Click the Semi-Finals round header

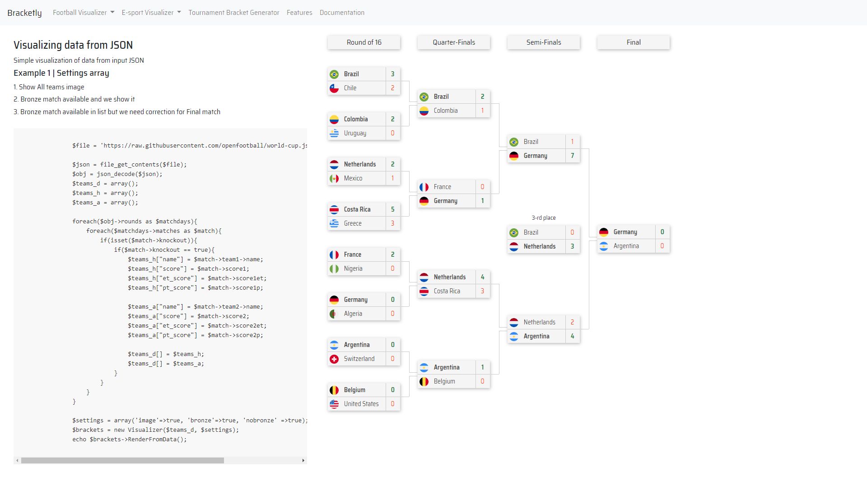(x=543, y=42)
